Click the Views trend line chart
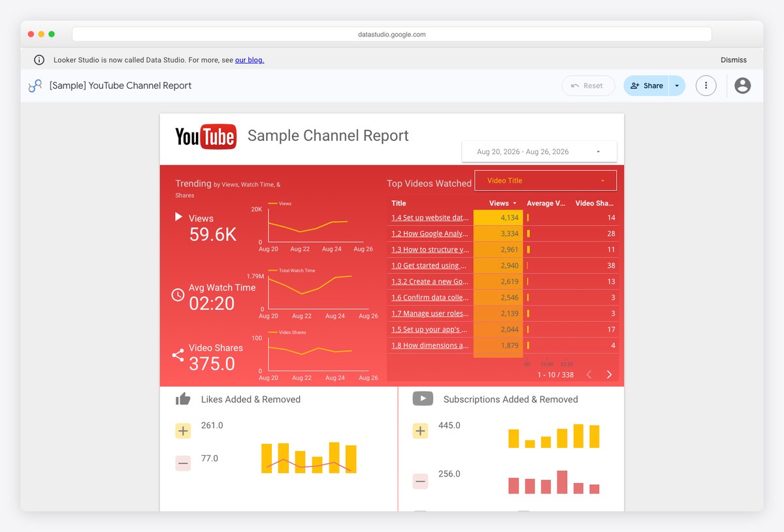 pyautogui.click(x=312, y=226)
